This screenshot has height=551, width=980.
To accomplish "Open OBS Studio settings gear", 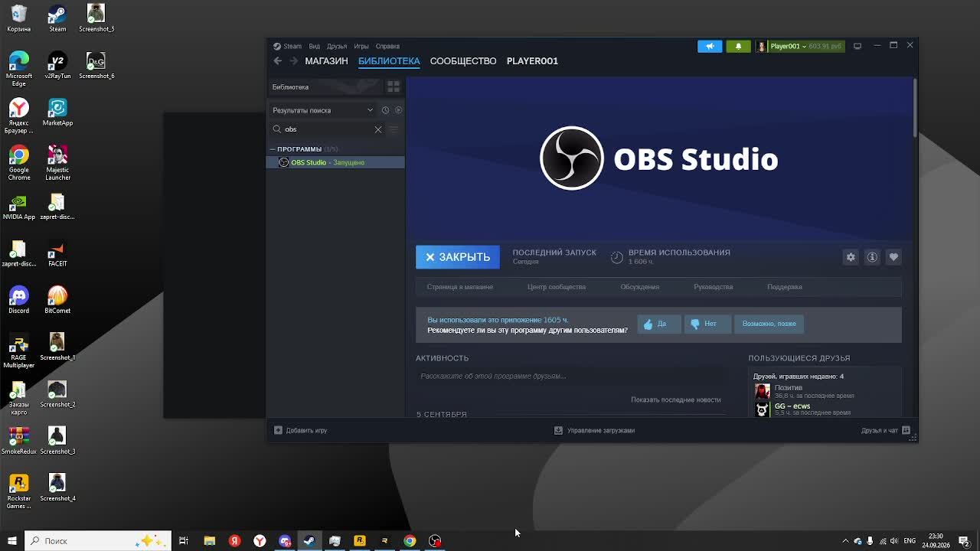I will [851, 257].
